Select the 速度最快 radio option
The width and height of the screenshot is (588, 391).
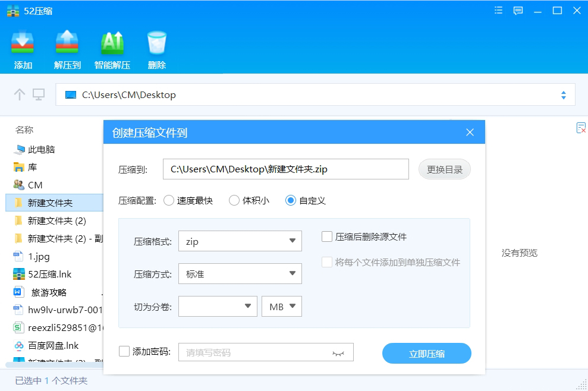[x=169, y=201]
